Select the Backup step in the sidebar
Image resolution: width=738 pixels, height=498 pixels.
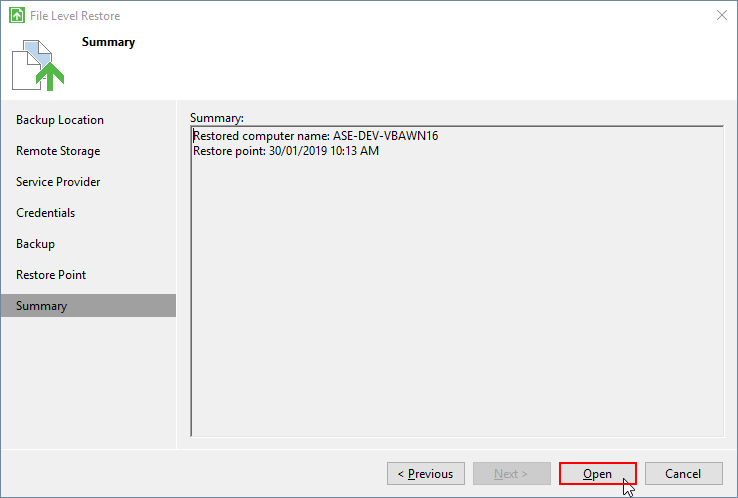coord(36,244)
